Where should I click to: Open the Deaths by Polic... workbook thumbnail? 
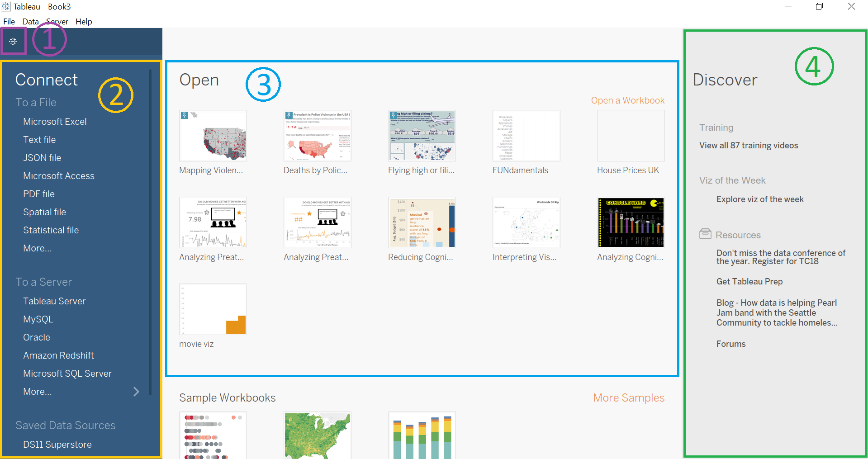pos(318,136)
